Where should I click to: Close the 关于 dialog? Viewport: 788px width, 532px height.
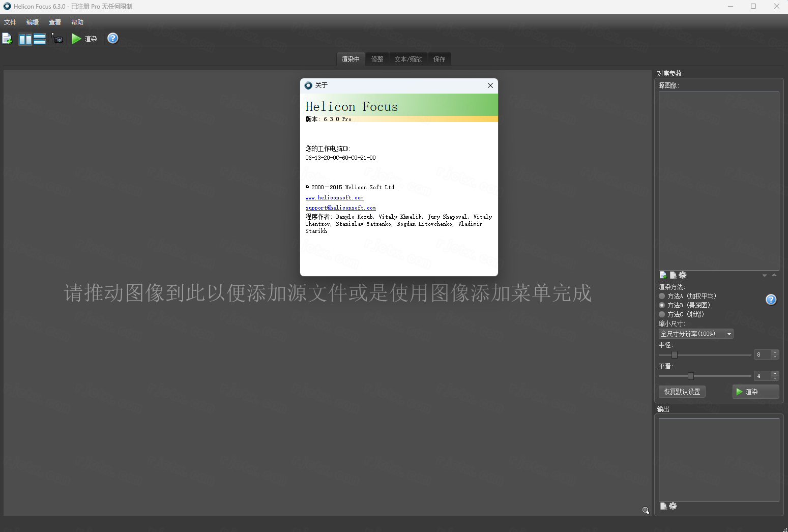coord(490,85)
